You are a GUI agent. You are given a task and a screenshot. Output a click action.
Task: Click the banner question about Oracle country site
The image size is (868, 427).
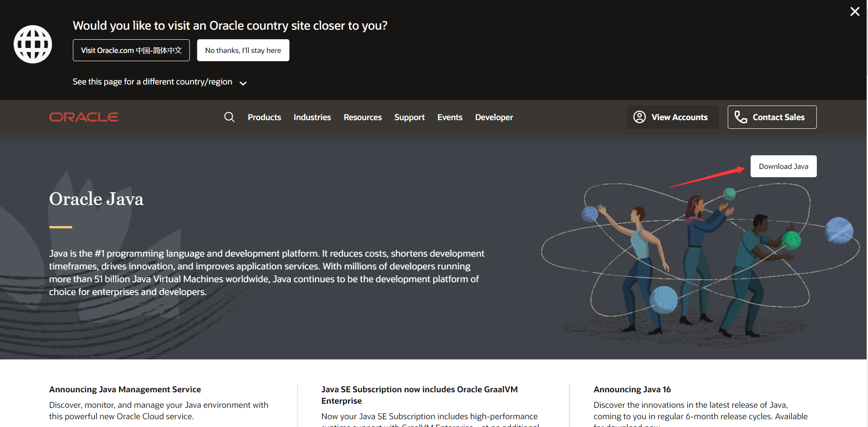[x=230, y=26]
